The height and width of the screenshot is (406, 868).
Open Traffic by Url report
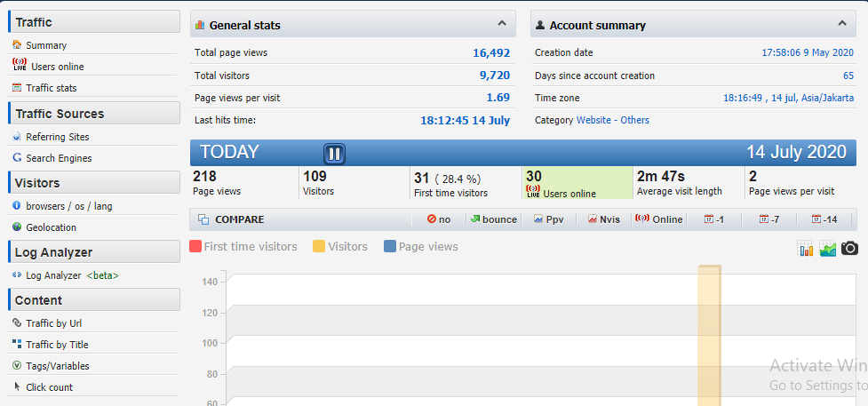click(x=53, y=323)
